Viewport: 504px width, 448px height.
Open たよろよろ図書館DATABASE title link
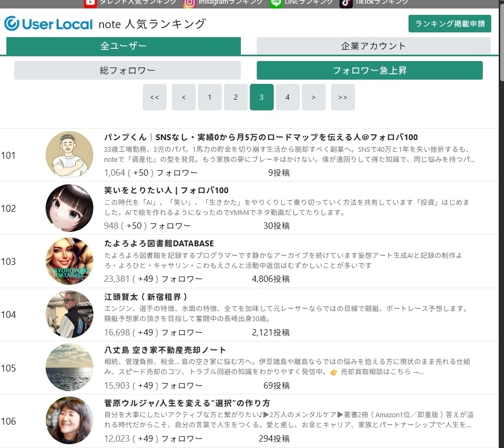coord(159,244)
